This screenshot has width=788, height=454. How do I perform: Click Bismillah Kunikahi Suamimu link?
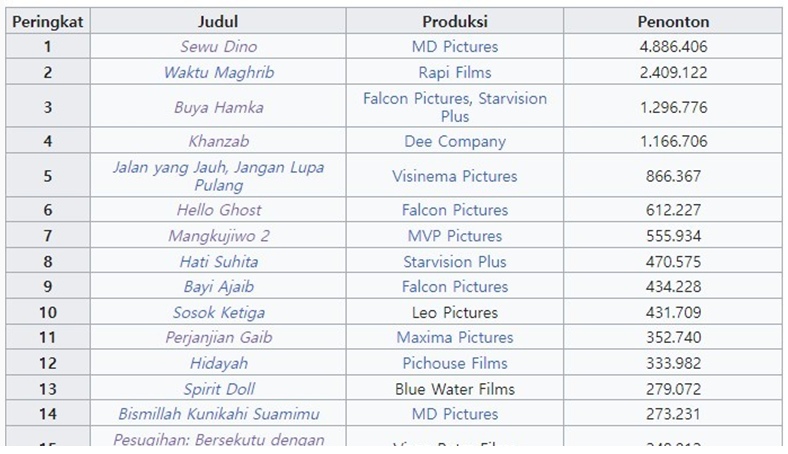point(218,414)
